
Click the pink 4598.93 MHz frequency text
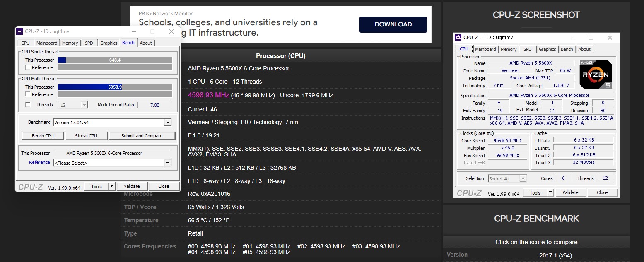tap(208, 95)
